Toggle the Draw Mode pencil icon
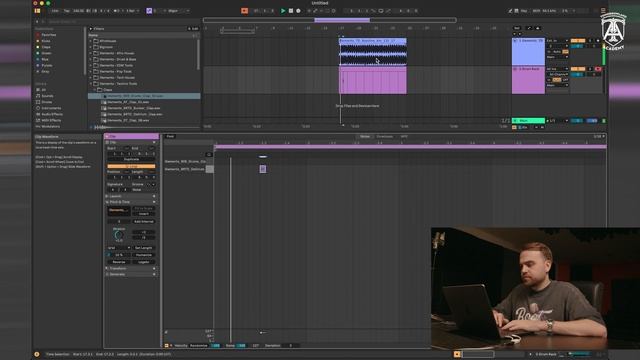 point(510,11)
